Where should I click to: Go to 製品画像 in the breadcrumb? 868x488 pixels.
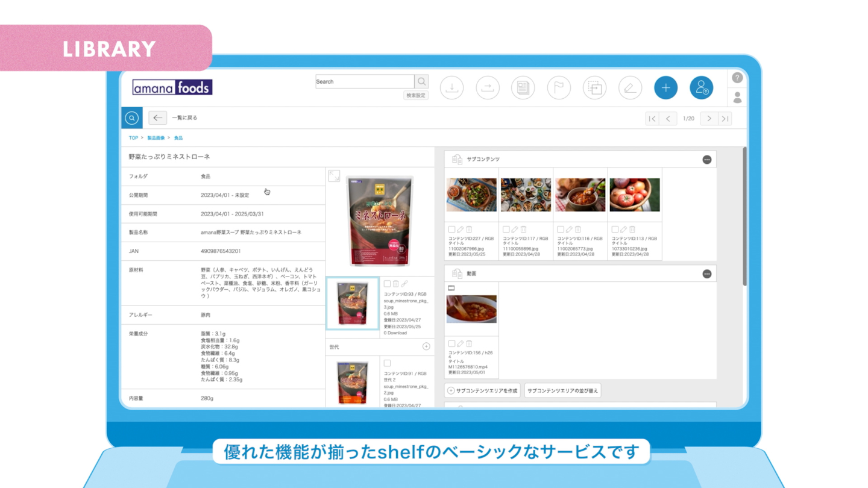coord(156,138)
